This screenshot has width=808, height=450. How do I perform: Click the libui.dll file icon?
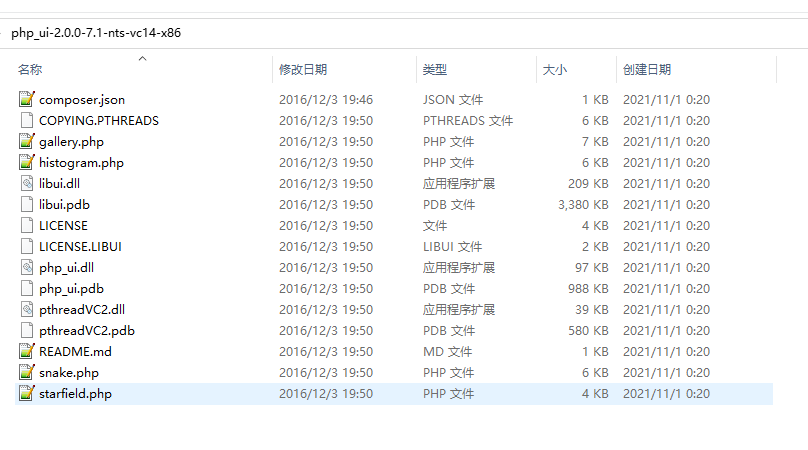click(26, 184)
